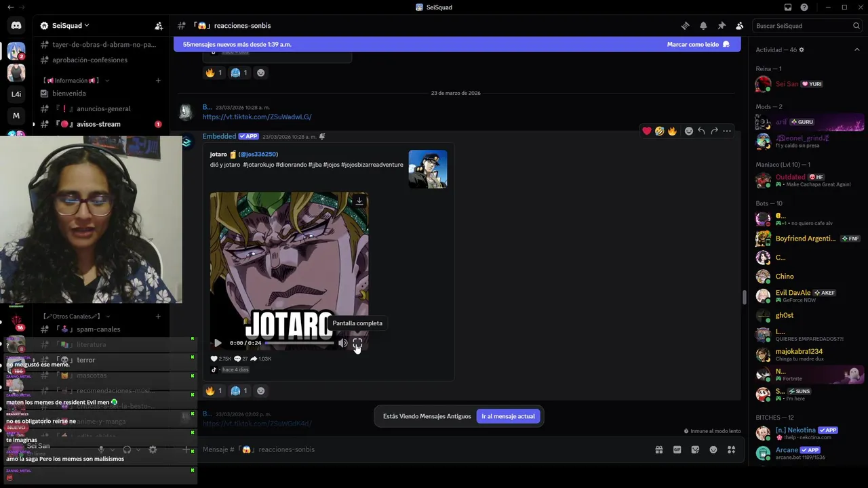Open the M server
This screenshot has height=488, width=868.
(16, 116)
